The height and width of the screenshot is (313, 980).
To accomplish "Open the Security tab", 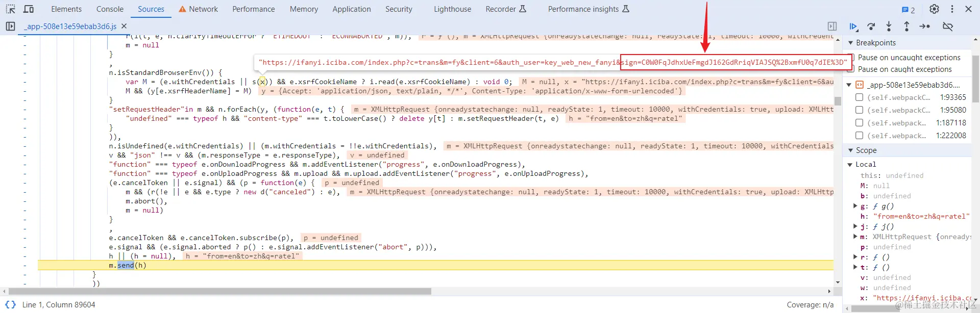I will pos(399,9).
